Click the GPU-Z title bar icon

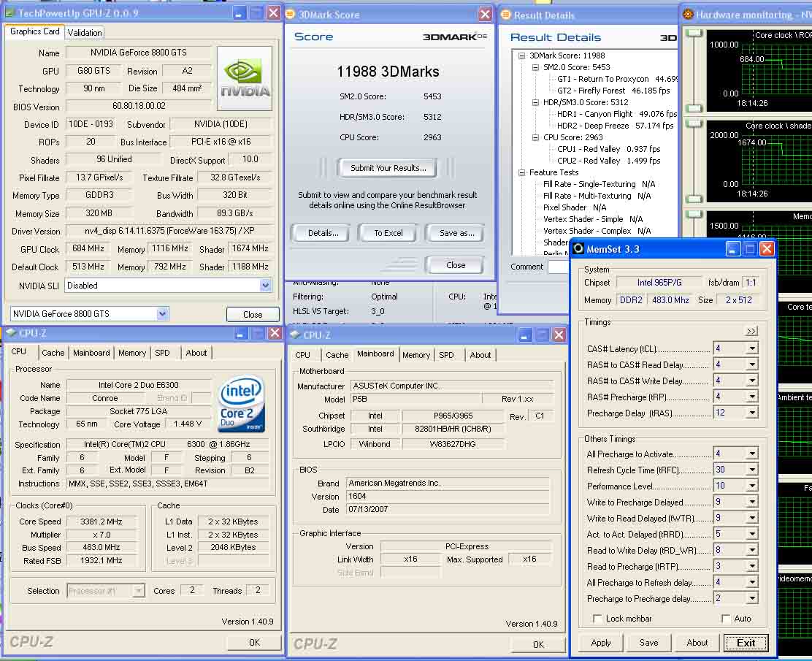tap(9, 13)
